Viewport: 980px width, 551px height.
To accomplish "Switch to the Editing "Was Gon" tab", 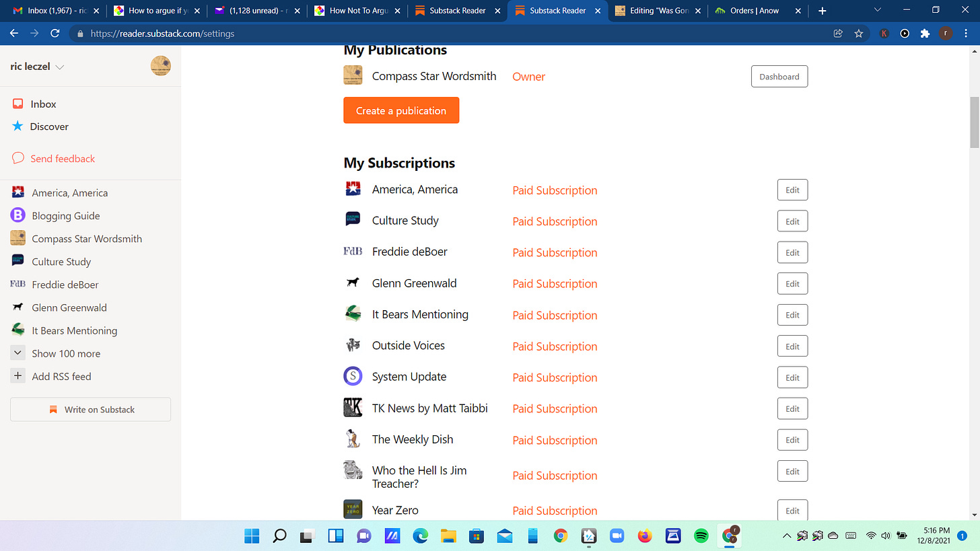I will click(659, 11).
